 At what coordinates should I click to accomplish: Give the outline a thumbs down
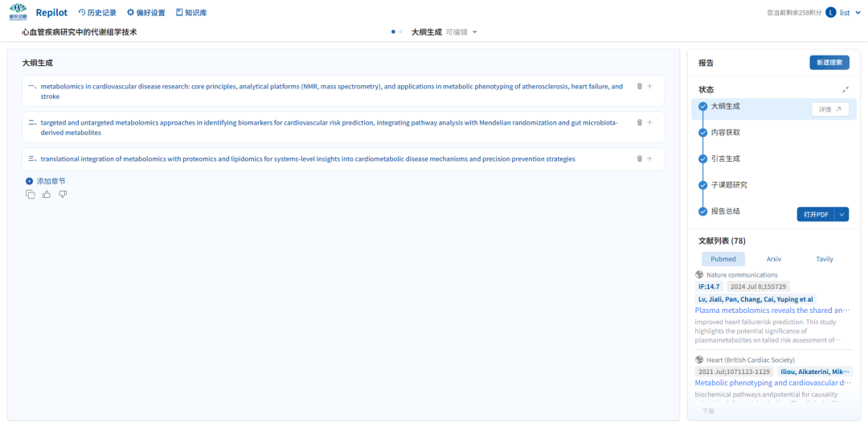click(63, 194)
